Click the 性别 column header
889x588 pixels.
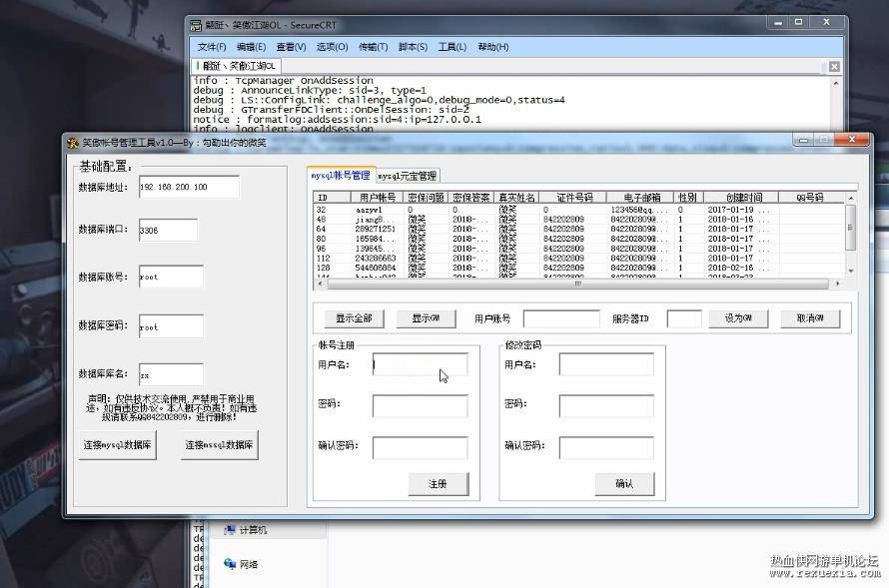point(689,198)
